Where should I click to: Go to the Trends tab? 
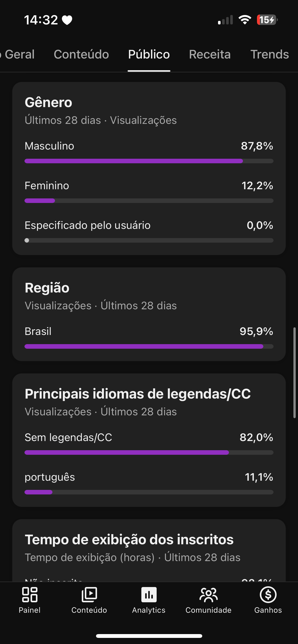pos(269,54)
